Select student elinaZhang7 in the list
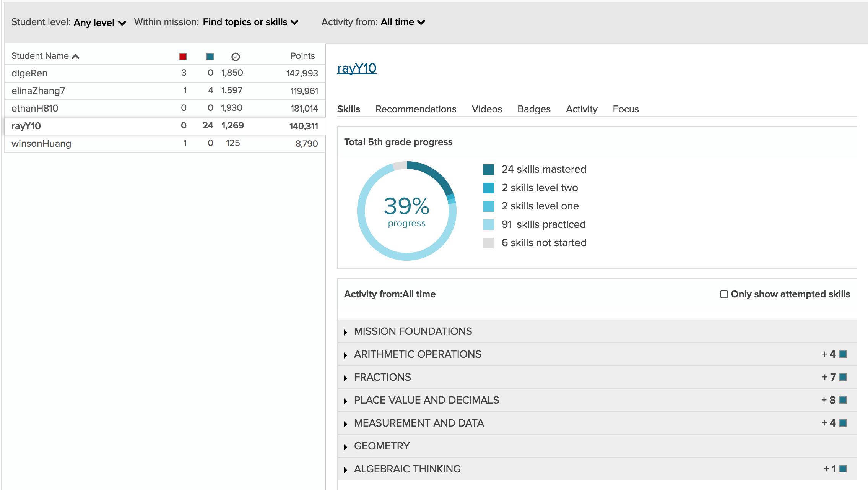This screenshot has height=490, width=868. [x=164, y=91]
